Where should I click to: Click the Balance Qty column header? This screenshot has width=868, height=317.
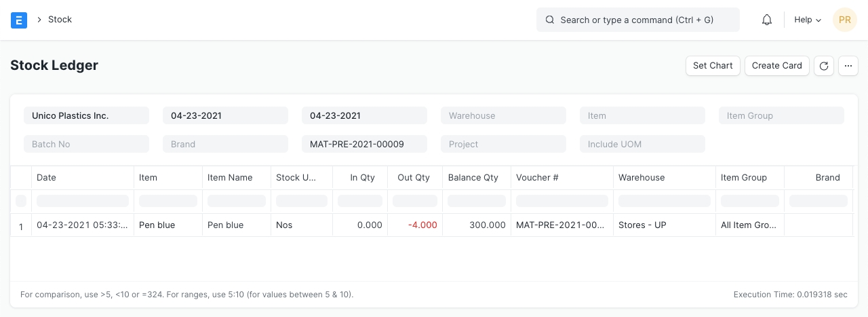point(473,177)
